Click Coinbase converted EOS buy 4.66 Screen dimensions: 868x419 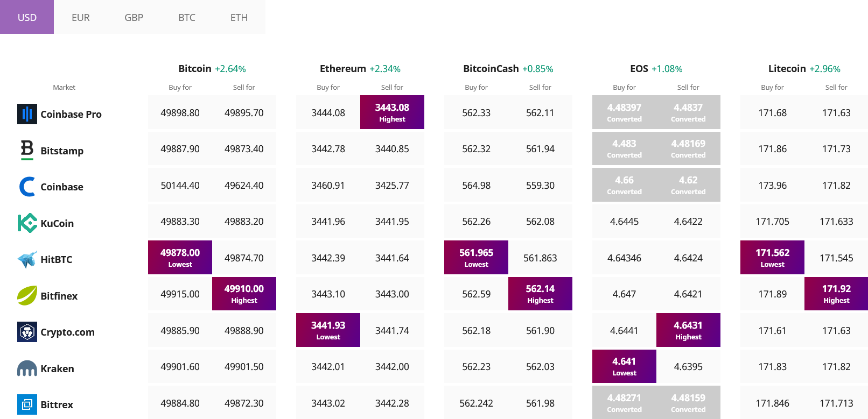624,184
